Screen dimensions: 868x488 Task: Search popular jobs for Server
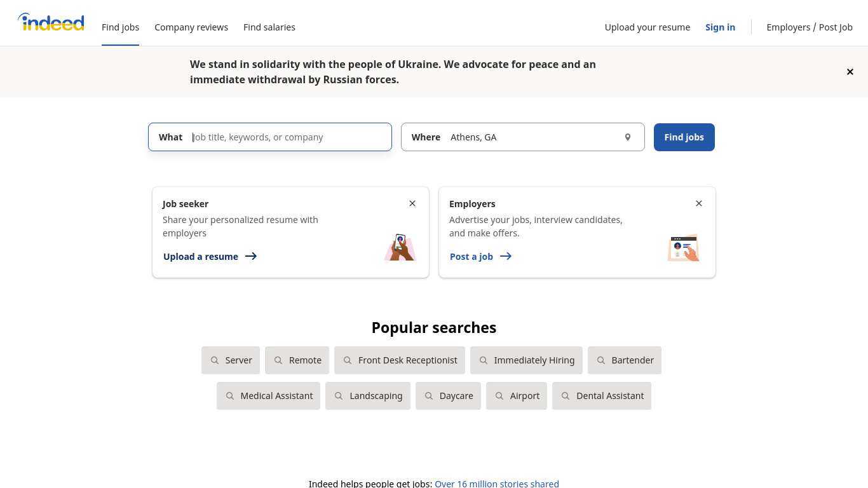[x=231, y=360]
